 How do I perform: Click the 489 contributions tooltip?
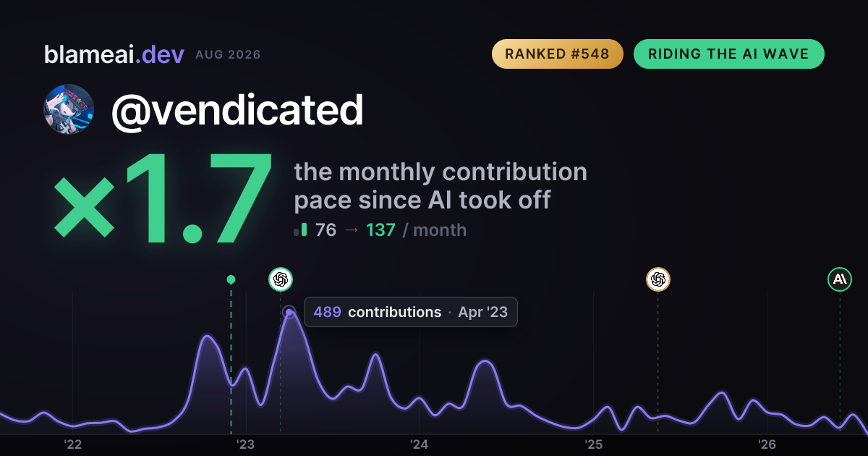[x=411, y=312]
